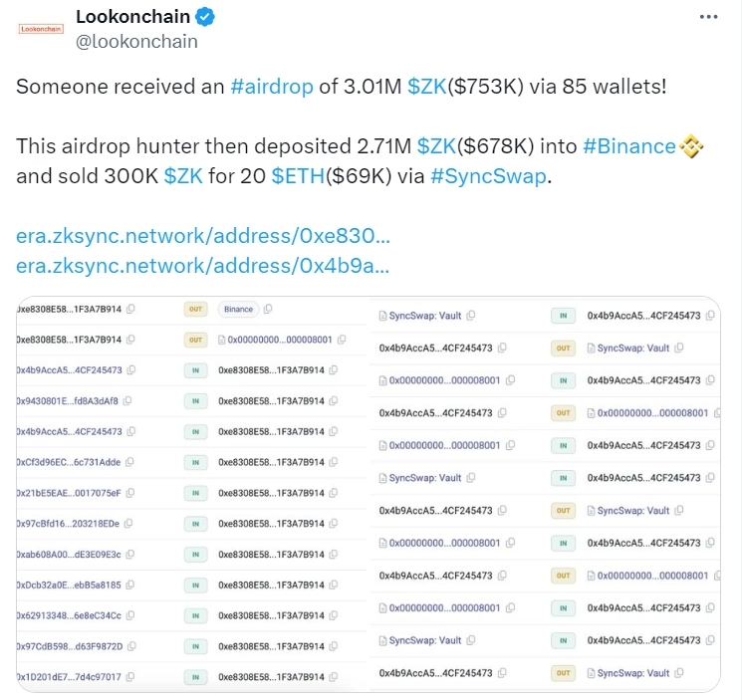Viewport: 742px width, 700px height.
Task: Click the copy icon beside the Binance label
Action: (267, 310)
